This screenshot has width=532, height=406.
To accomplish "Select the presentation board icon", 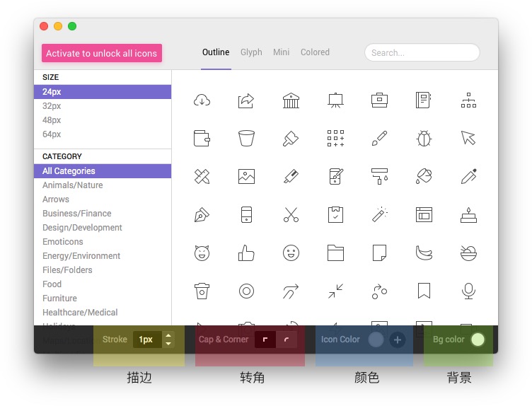I will coord(335,100).
